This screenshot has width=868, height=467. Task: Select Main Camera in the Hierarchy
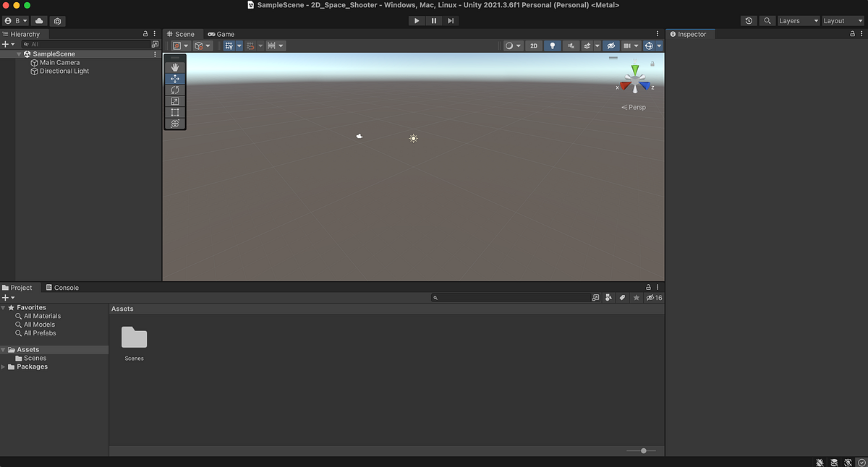point(58,62)
